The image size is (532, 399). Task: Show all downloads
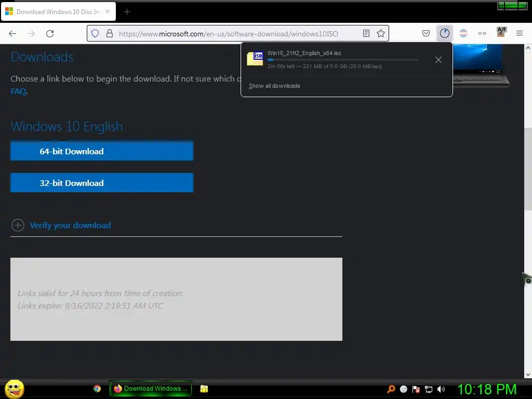click(x=274, y=86)
